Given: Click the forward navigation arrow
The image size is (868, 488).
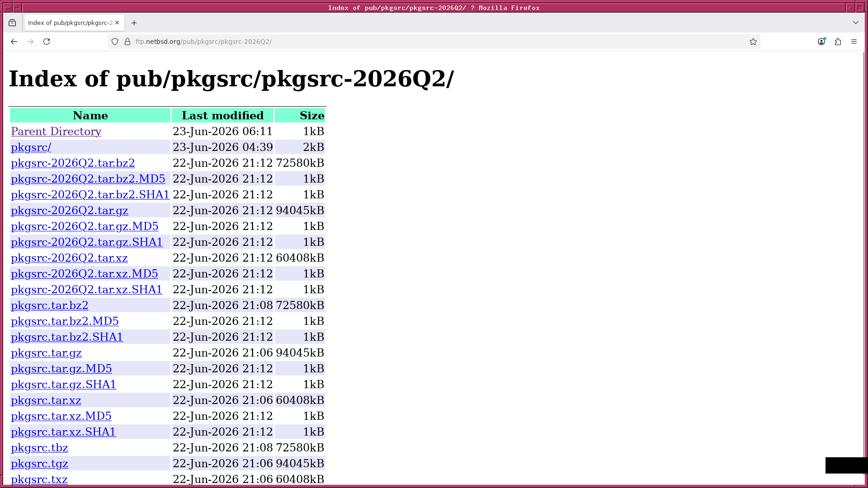Looking at the screenshot, I should point(30,42).
